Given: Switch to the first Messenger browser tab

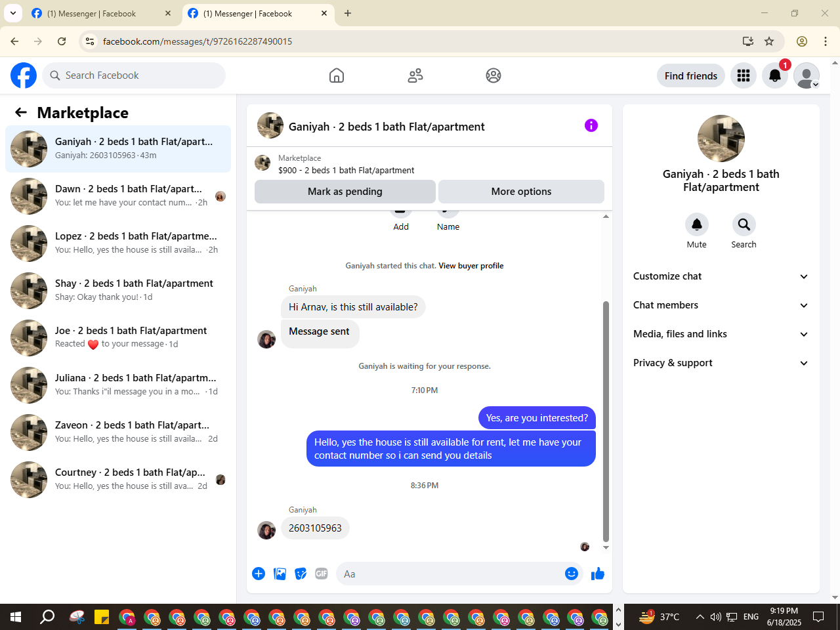Looking at the screenshot, I should (101, 13).
